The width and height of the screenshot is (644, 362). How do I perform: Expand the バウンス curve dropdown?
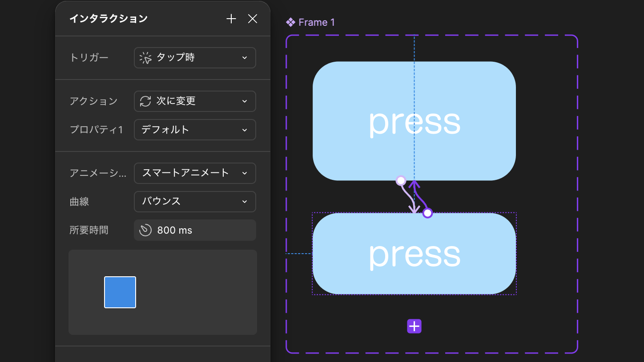click(195, 202)
